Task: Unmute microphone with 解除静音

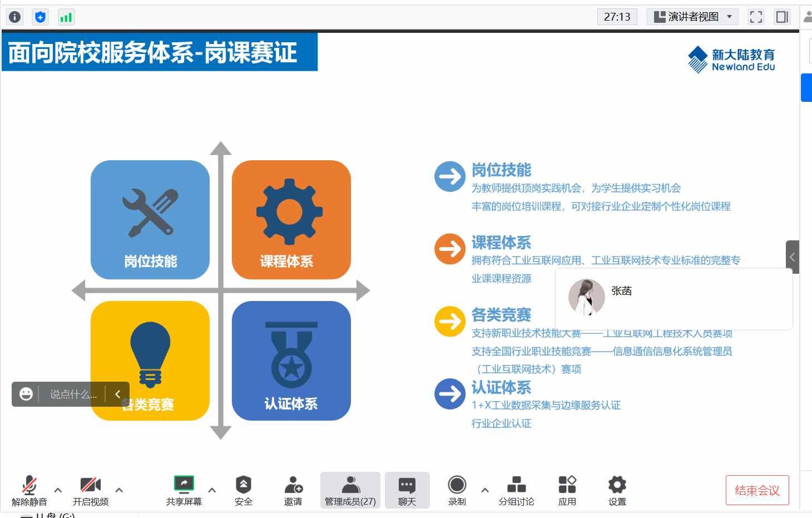Action: click(x=29, y=490)
